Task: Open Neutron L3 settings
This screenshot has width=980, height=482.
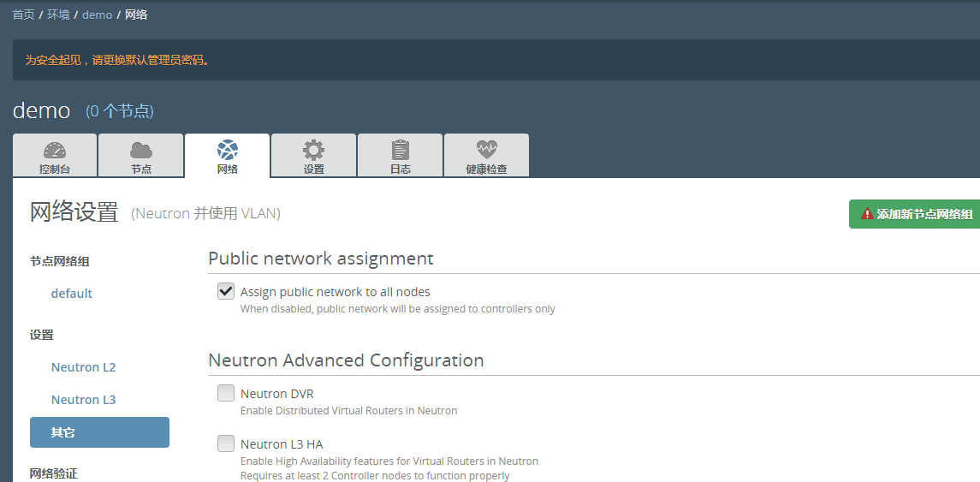Action: [x=83, y=400]
